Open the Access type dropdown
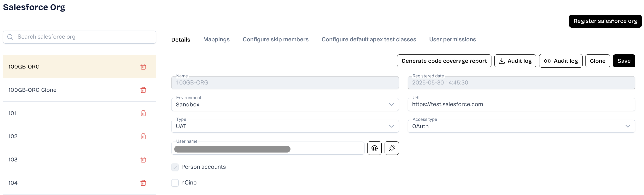The image size is (644, 195). tap(521, 126)
